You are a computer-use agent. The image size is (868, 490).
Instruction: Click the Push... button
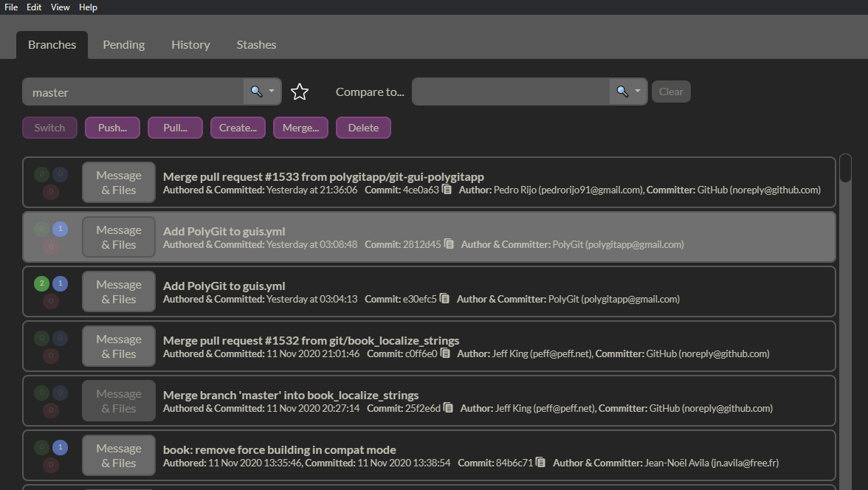[112, 128]
